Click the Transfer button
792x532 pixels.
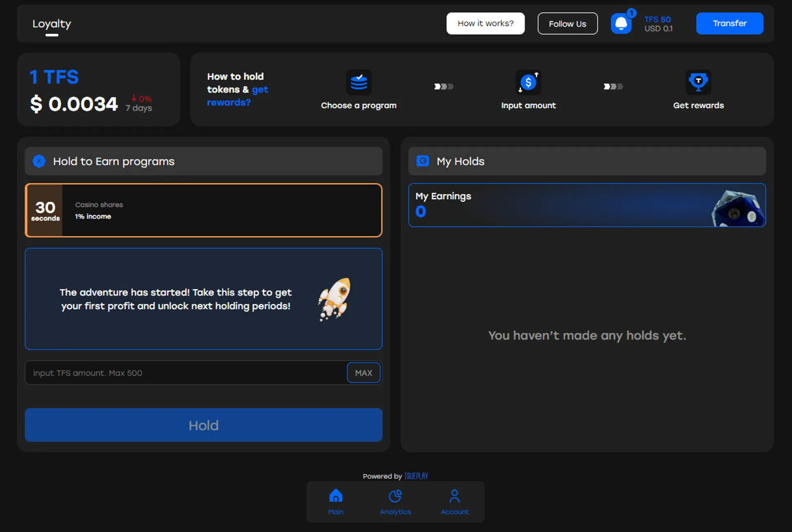(x=729, y=23)
